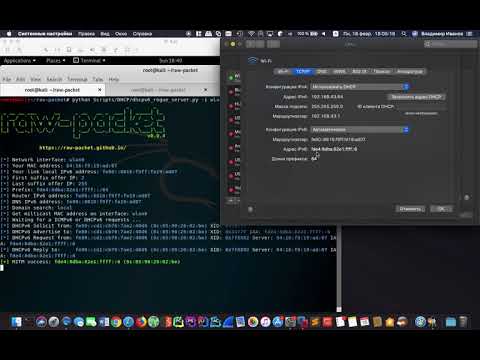Click the search field in System Preferences
Screen dimensions: 480x360
click(450, 44)
